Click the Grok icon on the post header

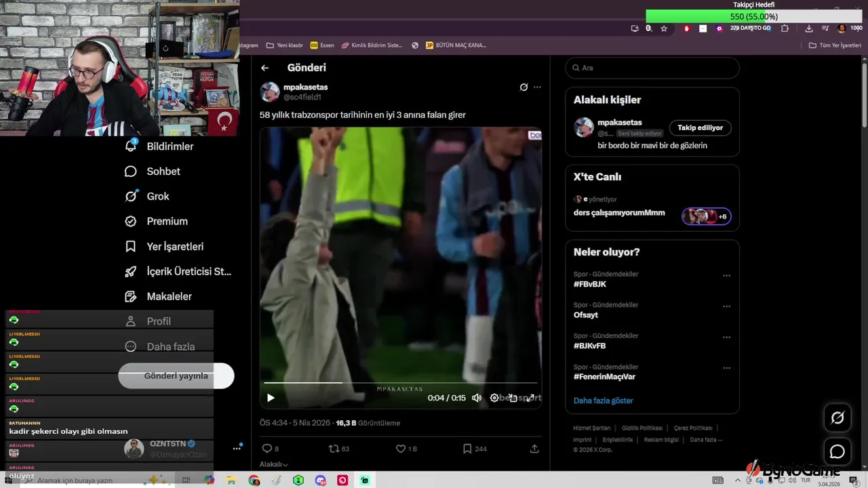tap(524, 87)
